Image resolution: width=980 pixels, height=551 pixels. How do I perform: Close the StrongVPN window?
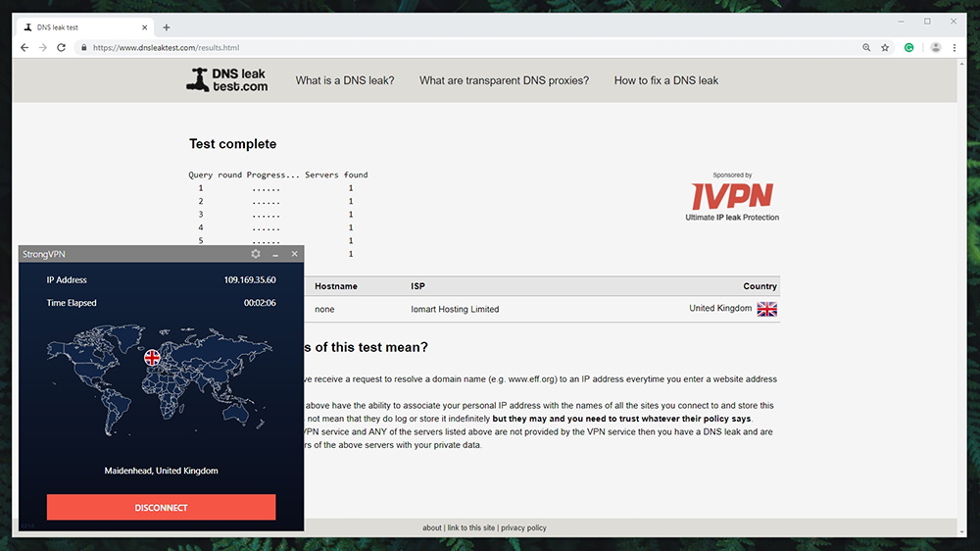click(294, 254)
